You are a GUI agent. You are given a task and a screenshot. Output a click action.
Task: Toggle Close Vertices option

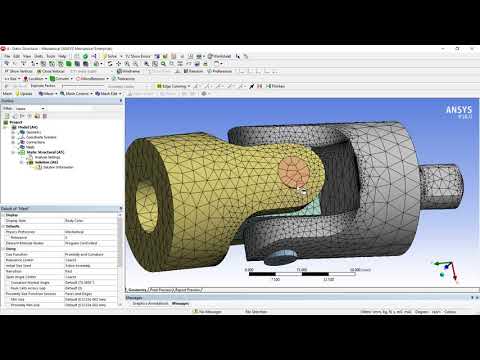(51, 71)
